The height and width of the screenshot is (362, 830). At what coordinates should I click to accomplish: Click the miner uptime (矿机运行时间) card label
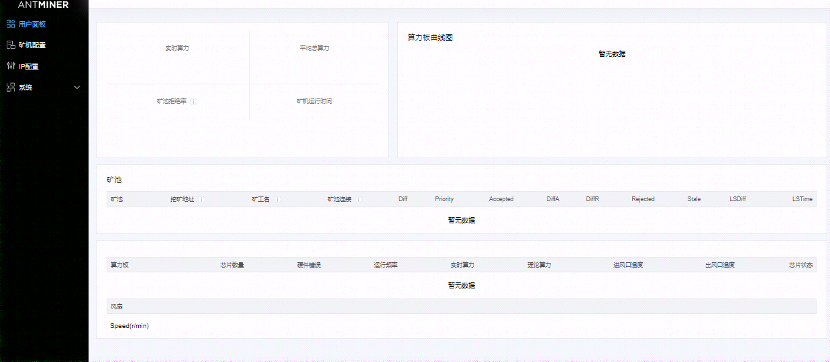[314, 101]
